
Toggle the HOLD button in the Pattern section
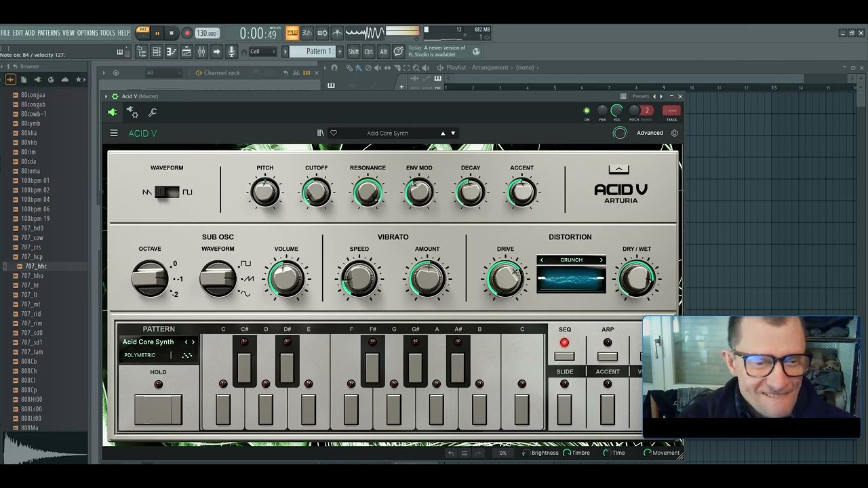[x=158, y=409]
